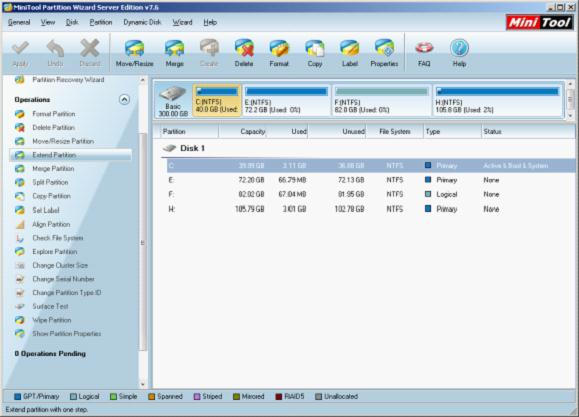
Task: Select the F: NTFS partition block
Action: pos(382,100)
